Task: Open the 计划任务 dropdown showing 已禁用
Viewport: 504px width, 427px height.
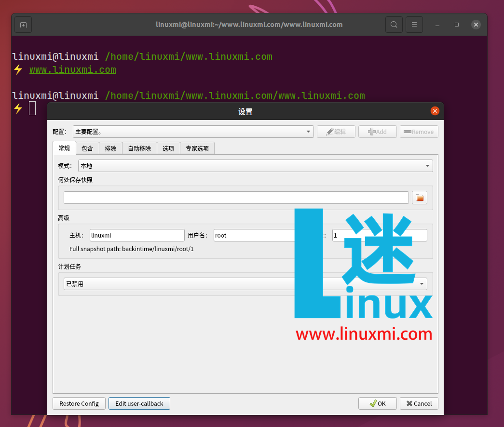Action: (x=422, y=283)
